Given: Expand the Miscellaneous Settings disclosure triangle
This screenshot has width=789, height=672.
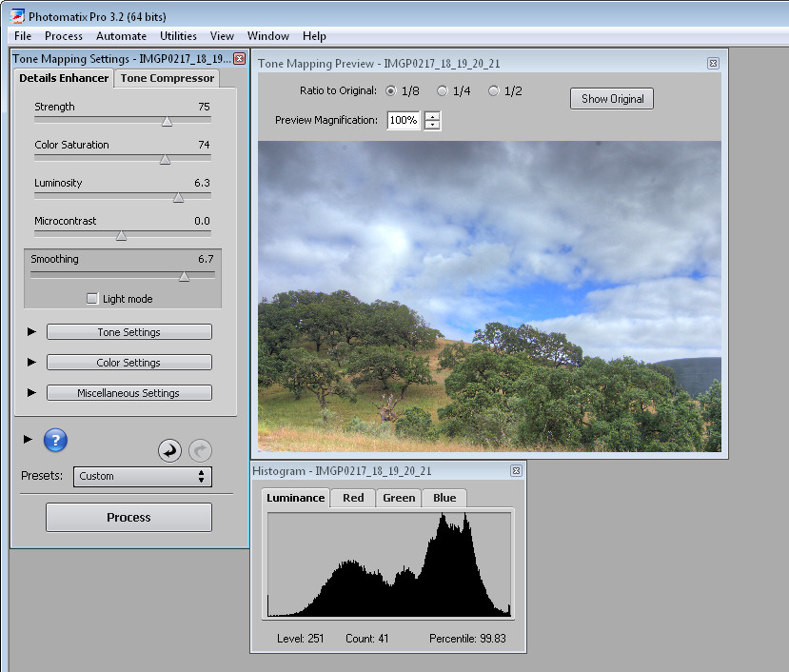Looking at the screenshot, I should point(31,392).
